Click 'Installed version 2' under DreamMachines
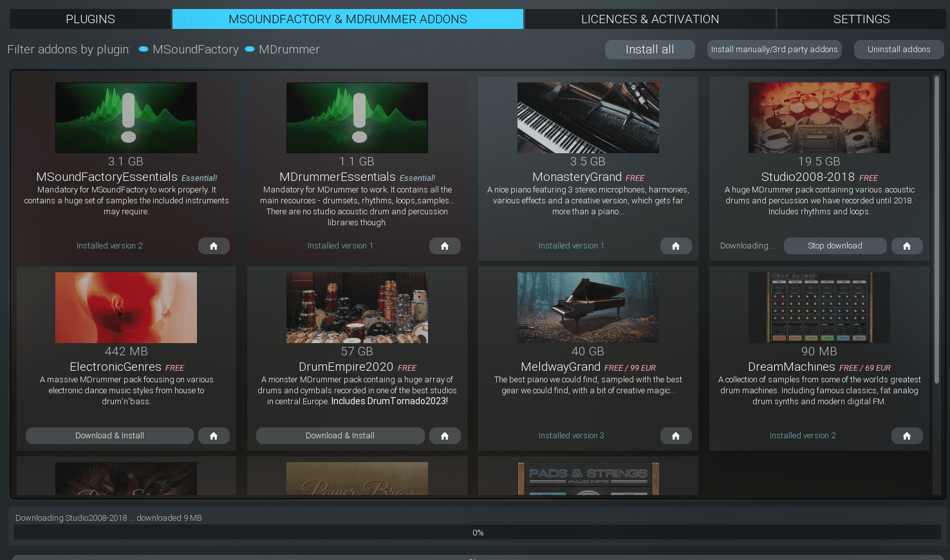Image resolution: width=950 pixels, height=560 pixels. coord(803,436)
